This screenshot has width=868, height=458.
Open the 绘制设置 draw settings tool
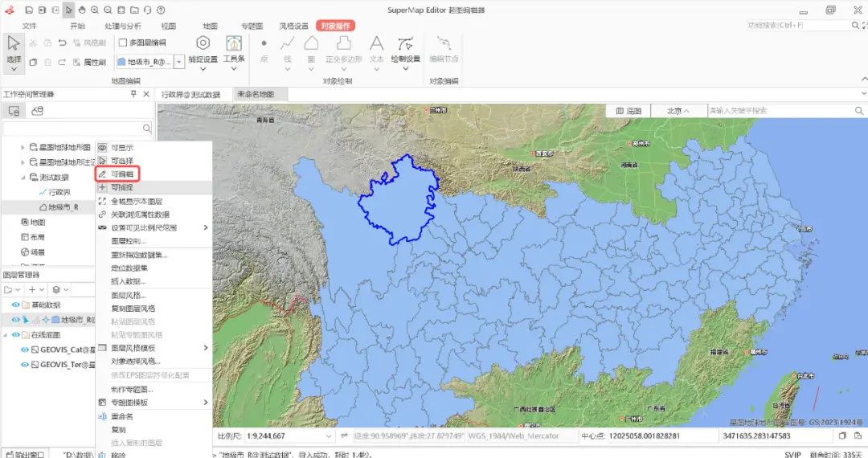coord(405,49)
